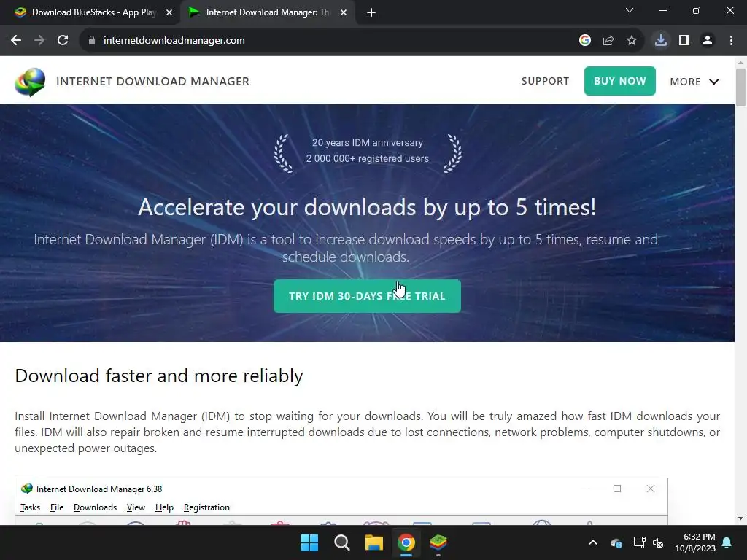Screen dimensions: 747x560
Task: Open the Chrome downloads icon
Action: 661,41
